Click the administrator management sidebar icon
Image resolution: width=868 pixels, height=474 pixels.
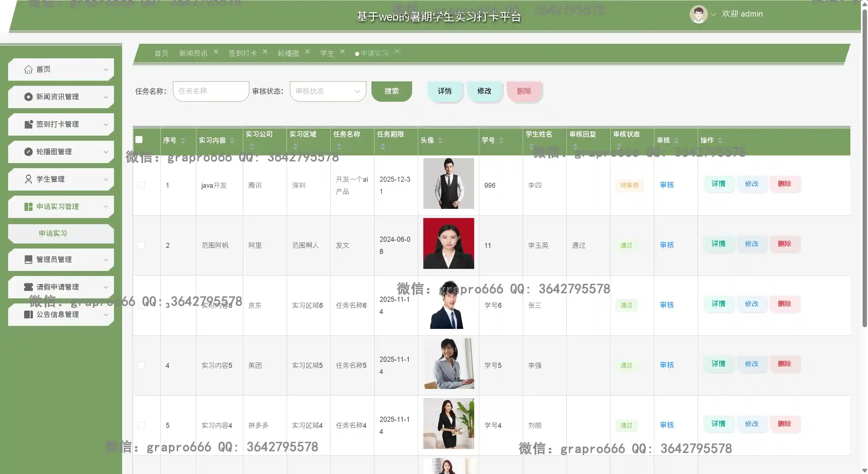(x=28, y=260)
